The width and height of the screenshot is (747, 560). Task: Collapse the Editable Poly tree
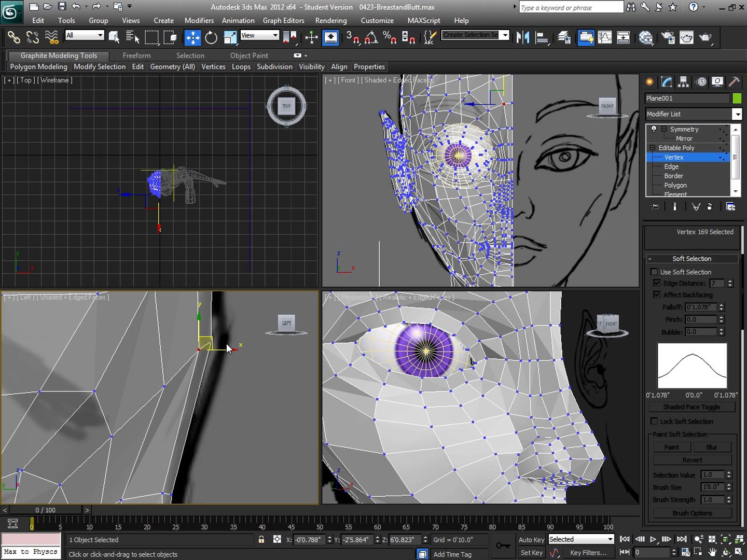coord(653,148)
